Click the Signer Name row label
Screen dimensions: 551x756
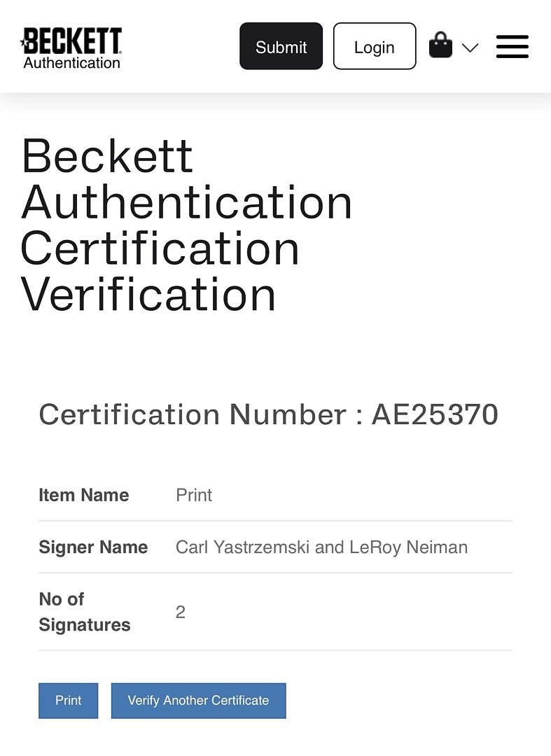tap(93, 547)
